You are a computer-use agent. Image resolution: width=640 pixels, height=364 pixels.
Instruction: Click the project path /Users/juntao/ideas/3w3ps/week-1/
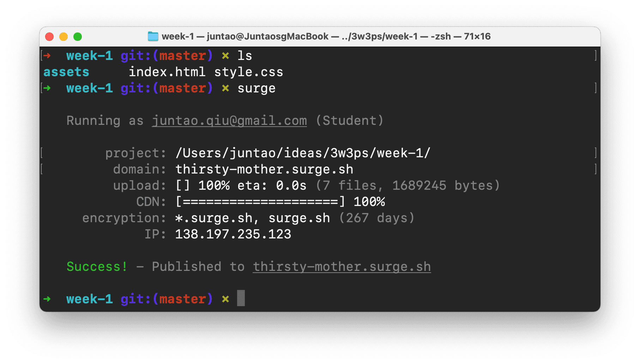[x=303, y=153]
